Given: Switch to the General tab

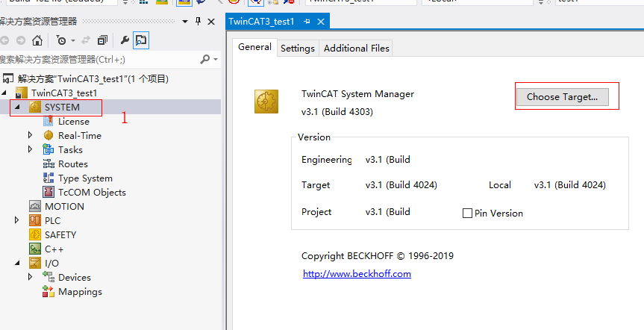Looking at the screenshot, I should [x=254, y=47].
